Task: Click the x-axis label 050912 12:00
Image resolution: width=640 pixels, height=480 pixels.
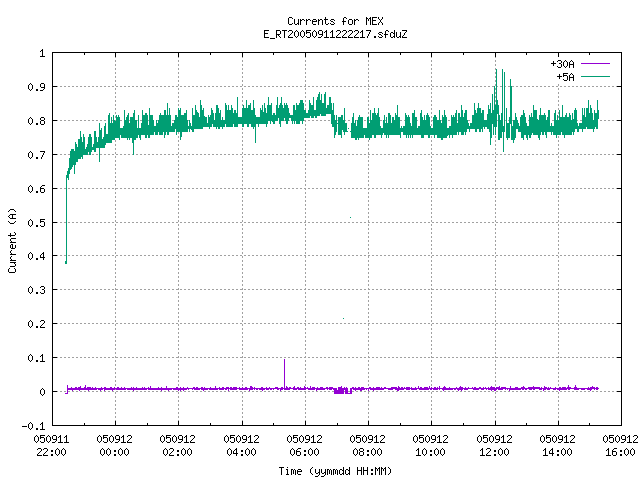Action: coord(494,446)
